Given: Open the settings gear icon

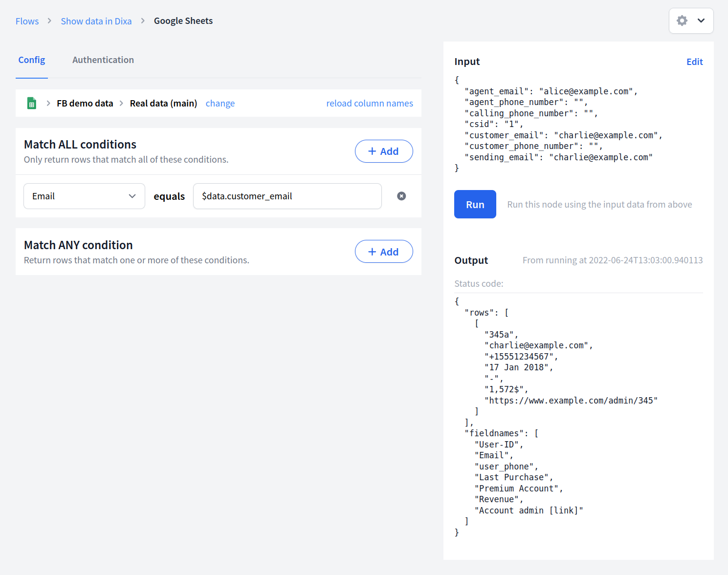Looking at the screenshot, I should point(682,21).
